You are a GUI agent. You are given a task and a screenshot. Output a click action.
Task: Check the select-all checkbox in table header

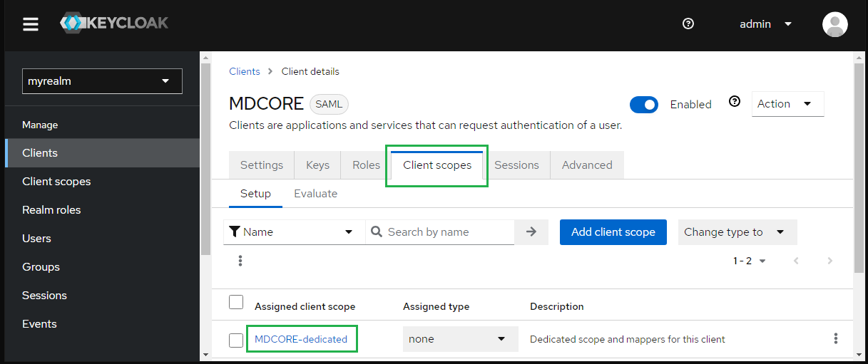click(236, 302)
